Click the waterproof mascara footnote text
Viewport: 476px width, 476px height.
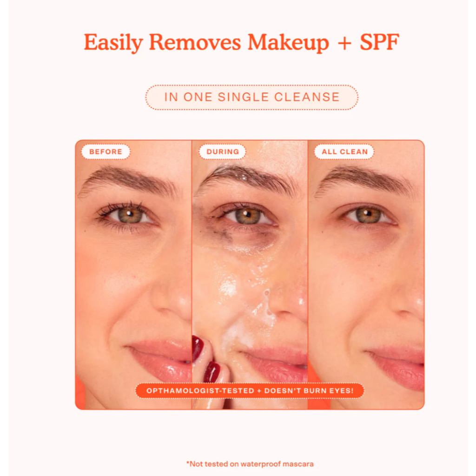[x=250, y=464]
